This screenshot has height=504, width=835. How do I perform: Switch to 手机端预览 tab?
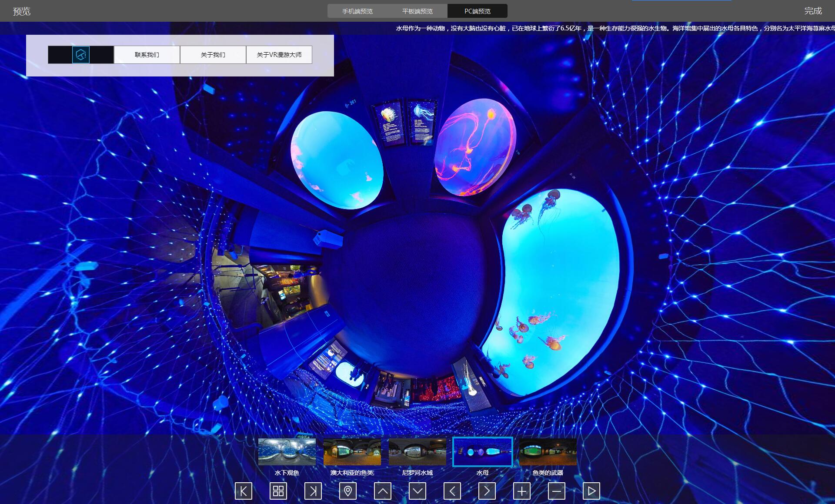pos(357,11)
